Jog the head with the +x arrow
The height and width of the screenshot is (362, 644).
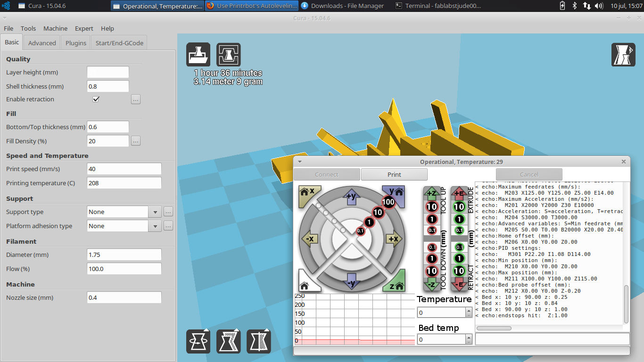[x=394, y=239]
